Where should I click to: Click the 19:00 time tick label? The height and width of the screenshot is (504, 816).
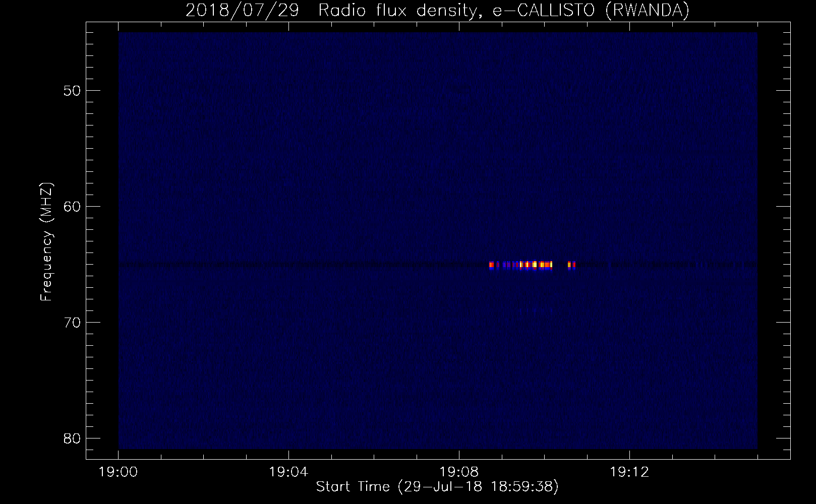pyautogui.click(x=118, y=472)
